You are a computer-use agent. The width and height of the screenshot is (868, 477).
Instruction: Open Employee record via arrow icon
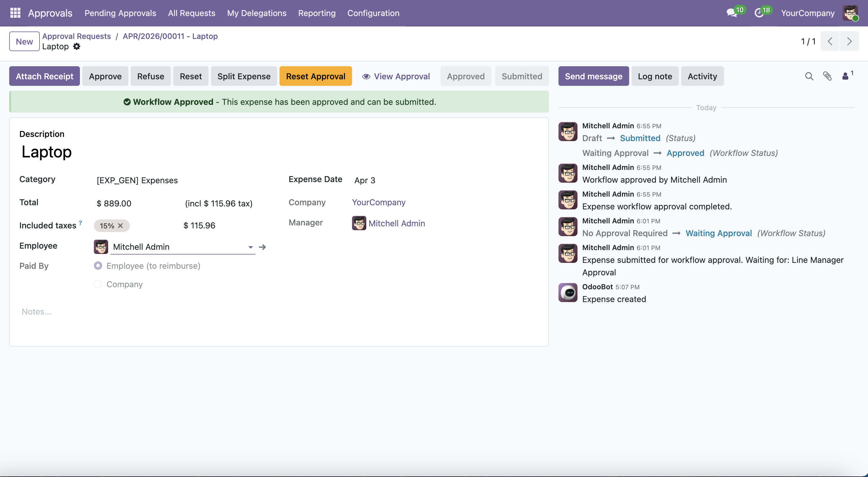click(263, 247)
